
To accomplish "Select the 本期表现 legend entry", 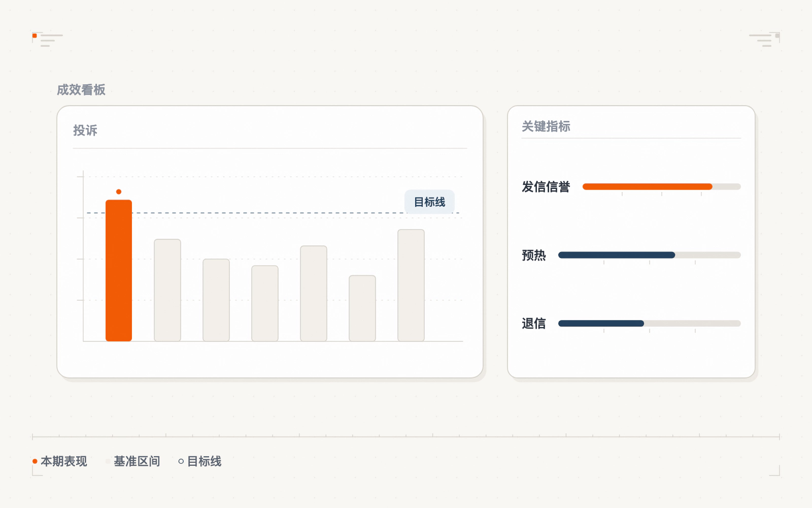I will pyautogui.click(x=60, y=461).
